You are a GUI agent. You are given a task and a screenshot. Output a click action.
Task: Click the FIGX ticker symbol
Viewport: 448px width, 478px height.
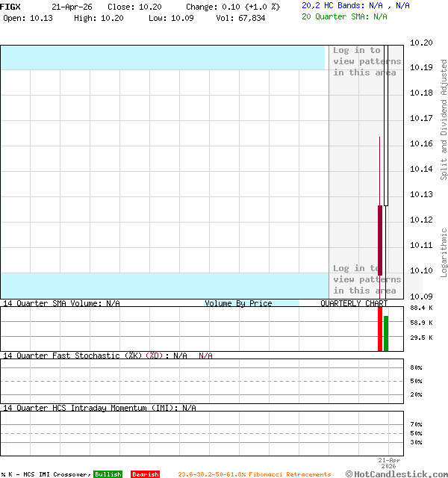pos(10,6)
